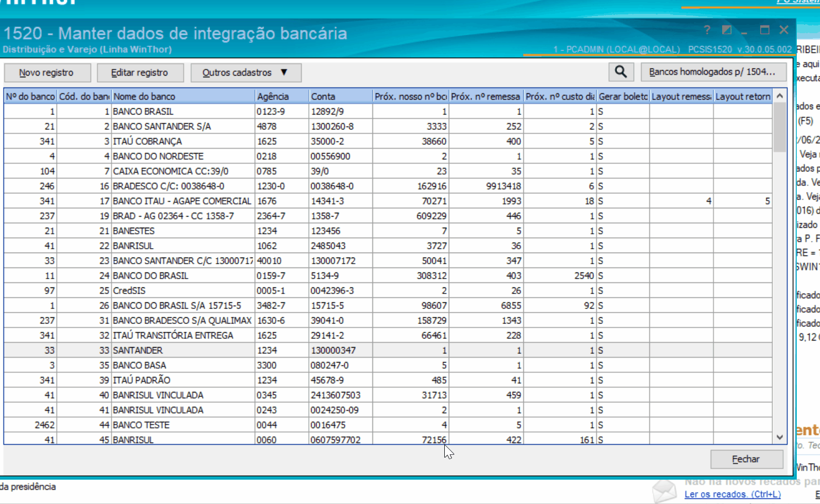Image resolution: width=820 pixels, height=504 pixels.
Task: Click agency cell 0123-9
Action: 282,112
